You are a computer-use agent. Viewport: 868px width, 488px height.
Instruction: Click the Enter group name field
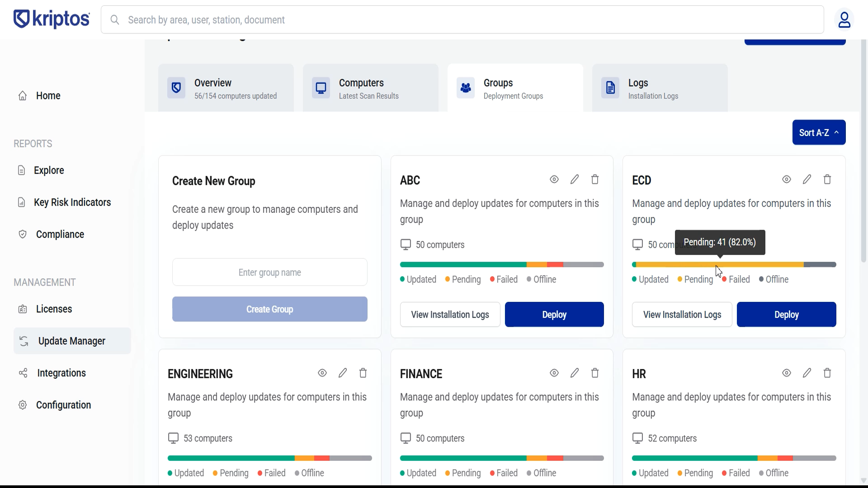click(x=269, y=272)
